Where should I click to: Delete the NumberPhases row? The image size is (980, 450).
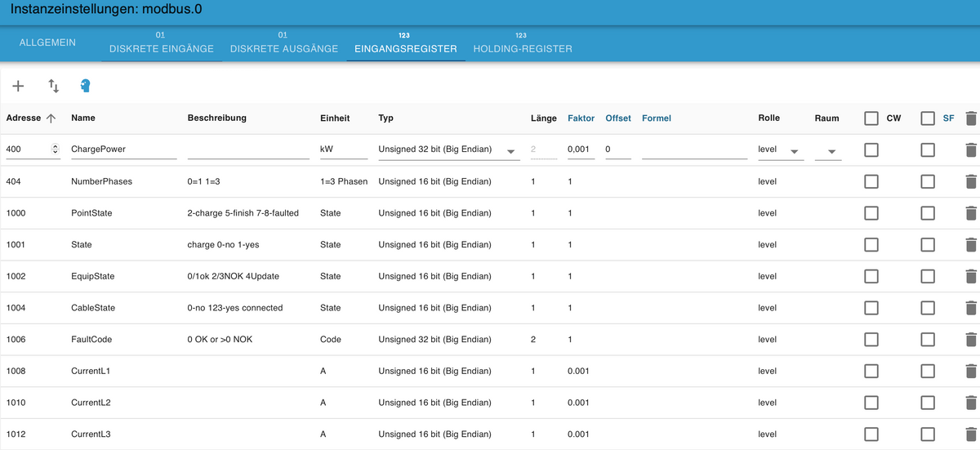pos(970,181)
